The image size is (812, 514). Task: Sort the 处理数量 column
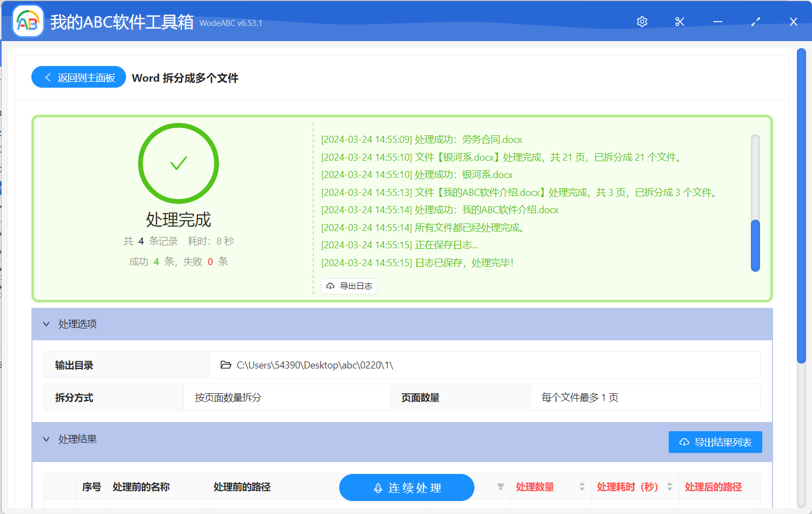coord(582,486)
